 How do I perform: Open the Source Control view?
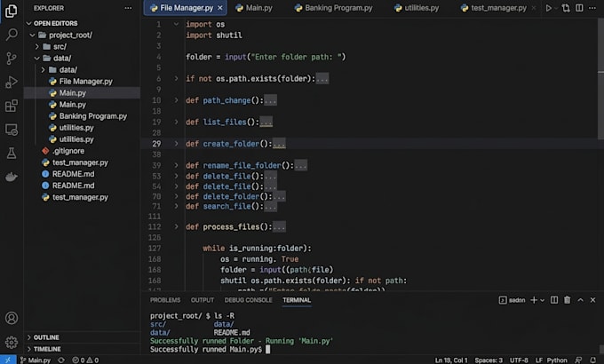point(12,59)
